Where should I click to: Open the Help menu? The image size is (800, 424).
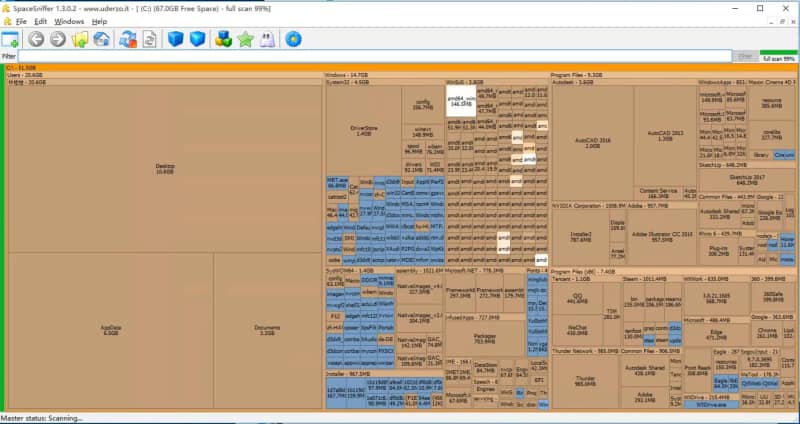tap(99, 21)
